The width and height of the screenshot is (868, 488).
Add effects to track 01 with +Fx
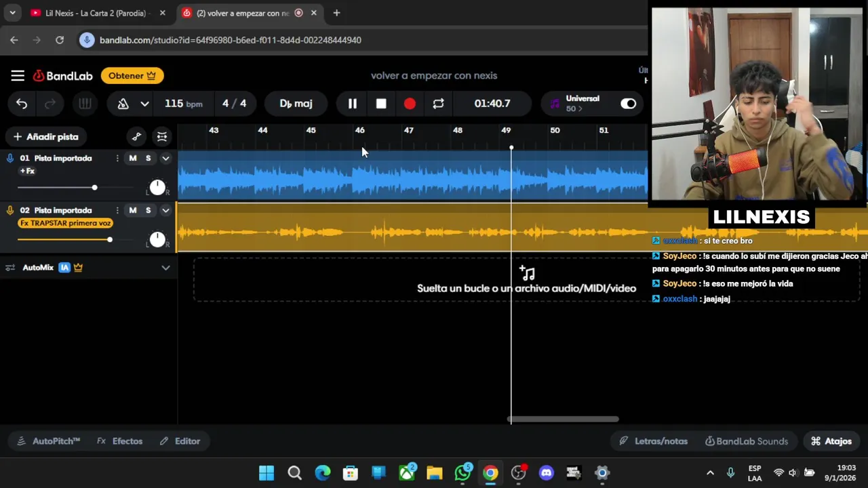[27, 171]
